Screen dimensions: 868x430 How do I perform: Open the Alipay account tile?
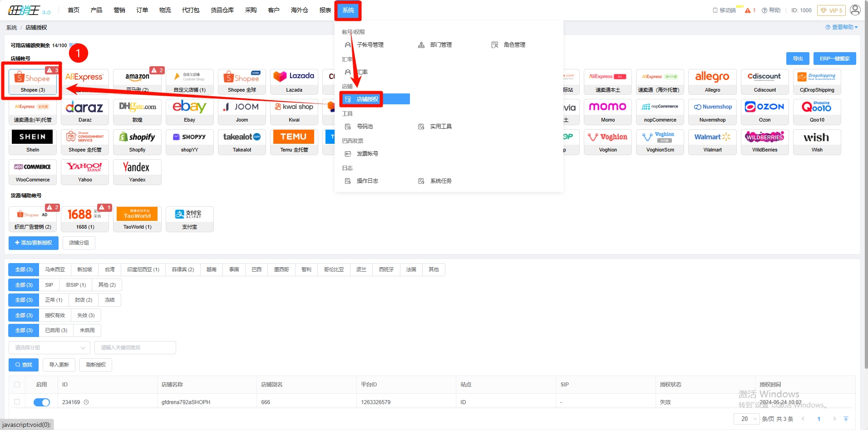tap(189, 219)
